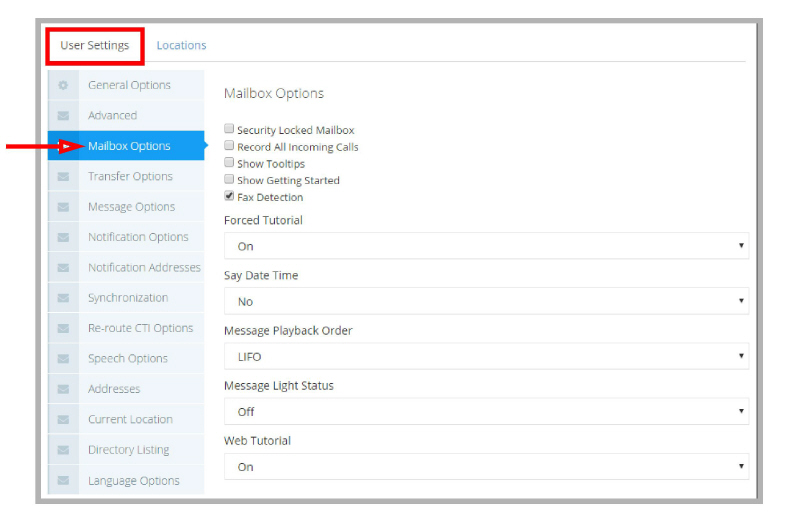
Task: Open General Options in the sidebar
Action: point(126,85)
